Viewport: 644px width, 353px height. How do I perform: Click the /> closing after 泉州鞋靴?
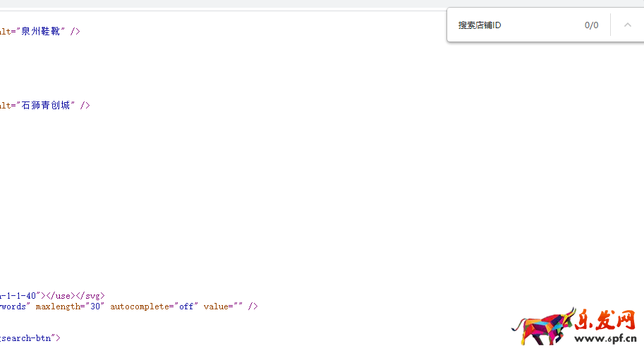tap(75, 32)
